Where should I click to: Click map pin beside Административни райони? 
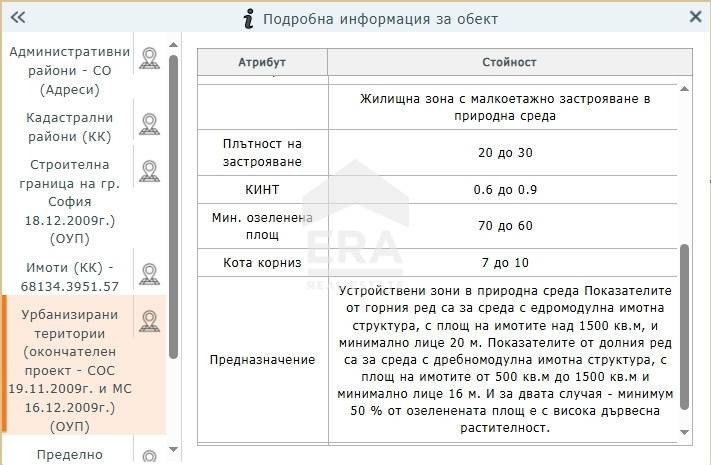tap(149, 58)
